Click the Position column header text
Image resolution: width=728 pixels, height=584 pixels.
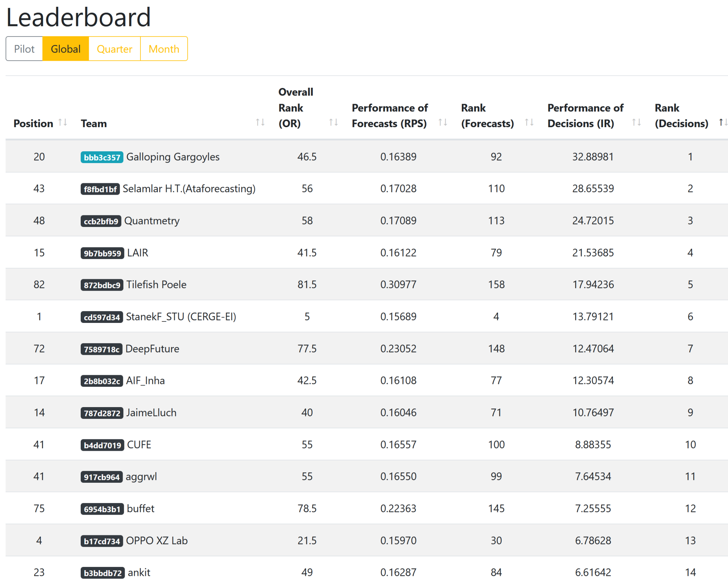(x=33, y=124)
